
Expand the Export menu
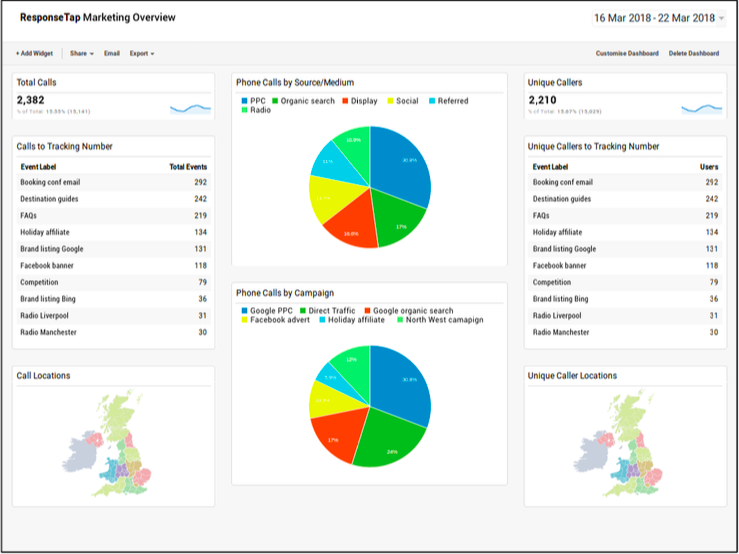(142, 54)
